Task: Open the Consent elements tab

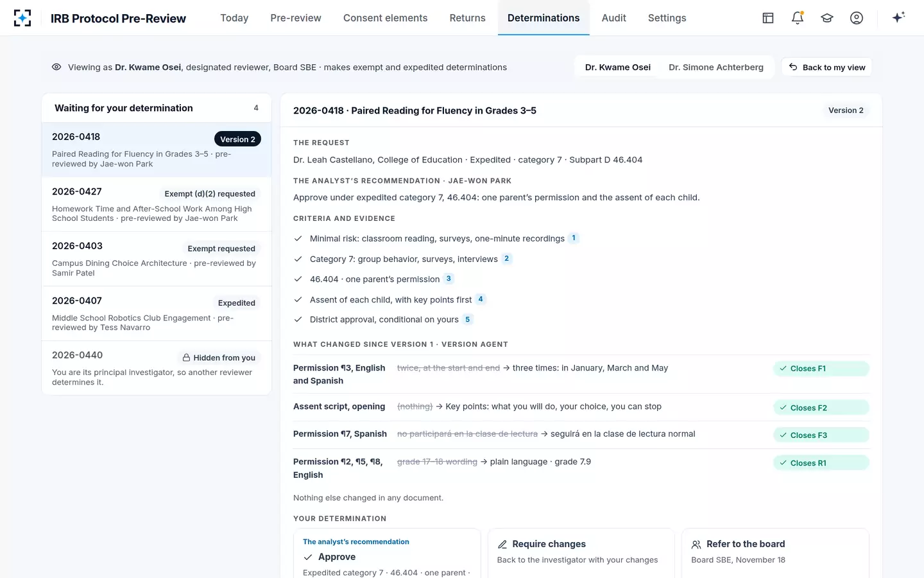Action: [x=385, y=18]
